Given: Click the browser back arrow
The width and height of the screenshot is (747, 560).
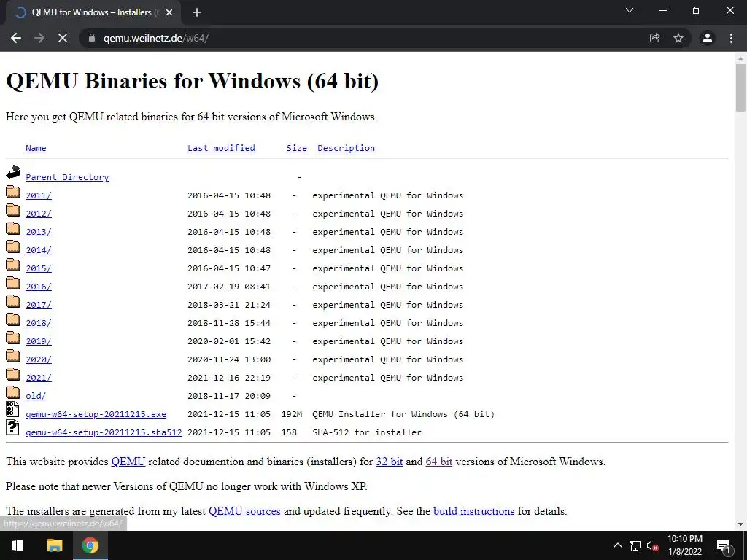Looking at the screenshot, I should [x=16, y=38].
